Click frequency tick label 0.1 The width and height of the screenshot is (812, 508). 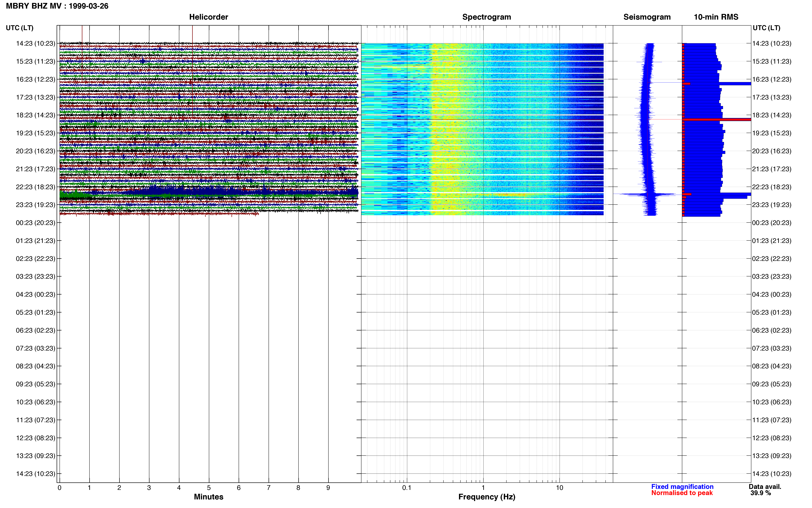tap(407, 488)
